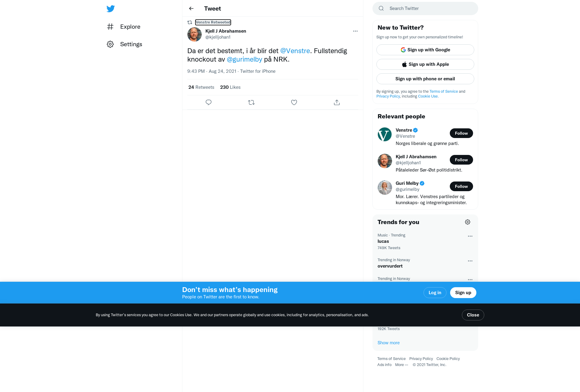The height and width of the screenshot is (392, 580).
Task: Retweet using the retweet icon under the tweet
Action: pos(251,102)
